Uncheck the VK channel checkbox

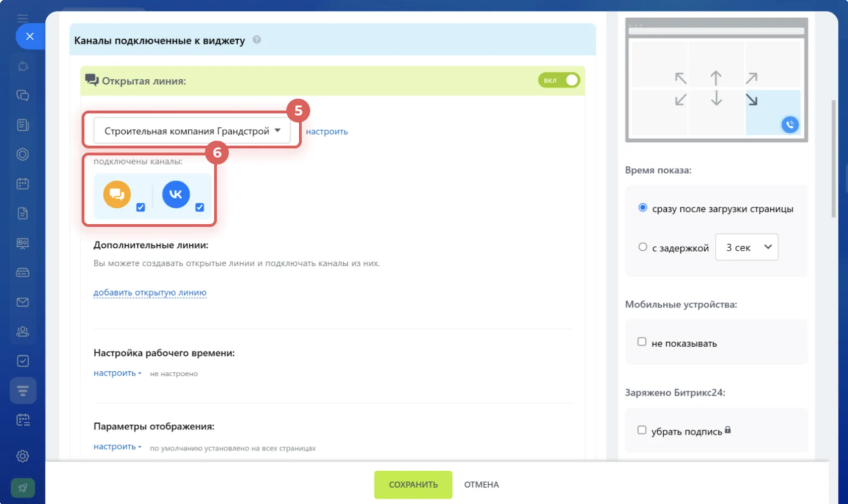pos(200,207)
